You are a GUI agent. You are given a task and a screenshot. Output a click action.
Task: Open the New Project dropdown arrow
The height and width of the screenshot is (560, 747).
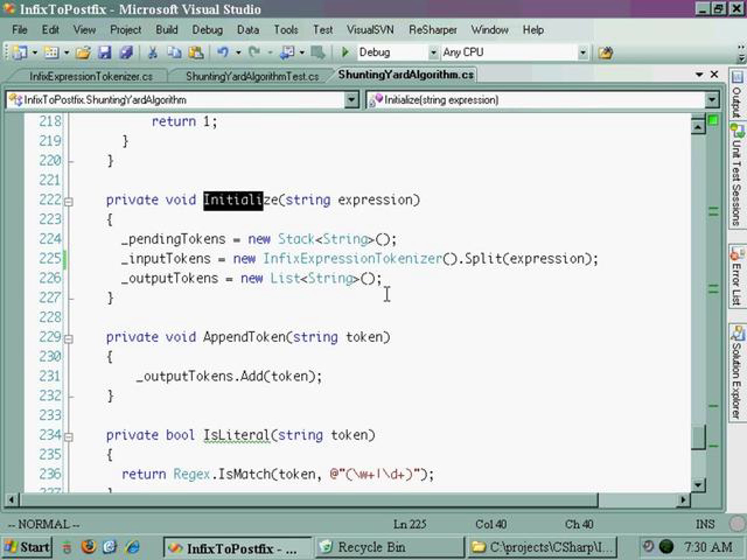point(35,53)
